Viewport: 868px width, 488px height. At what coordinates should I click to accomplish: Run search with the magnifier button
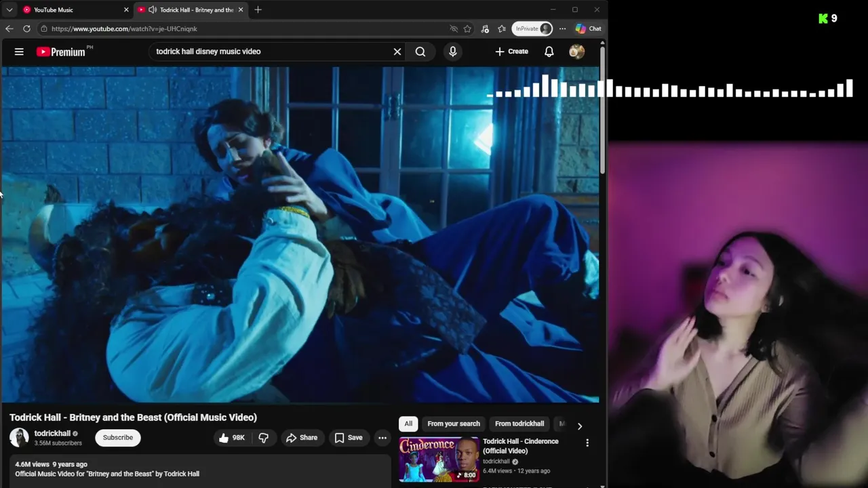click(420, 52)
